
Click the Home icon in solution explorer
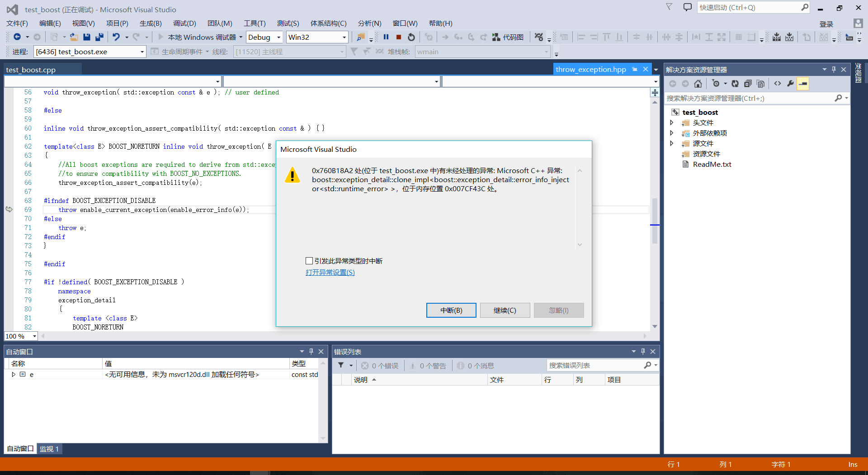click(x=698, y=84)
